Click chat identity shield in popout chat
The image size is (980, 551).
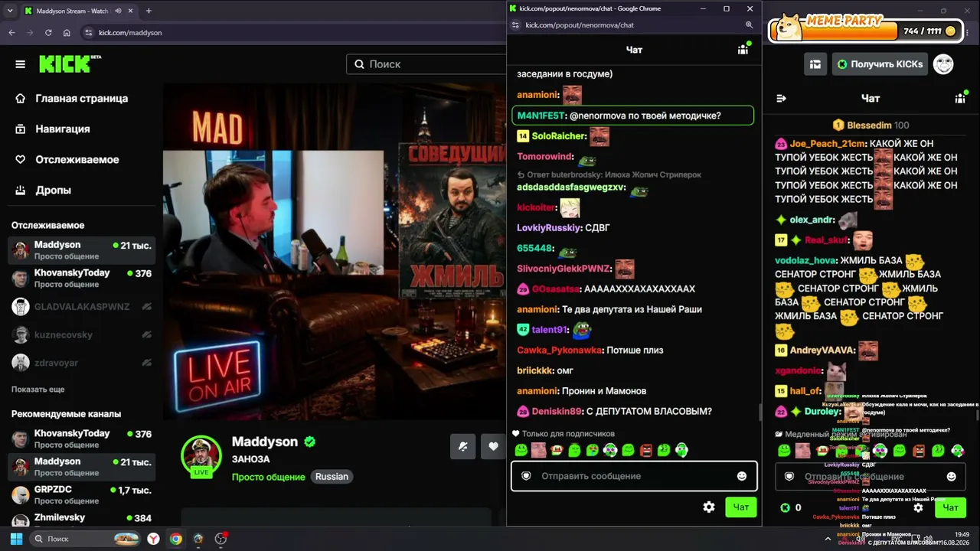point(526,476)
